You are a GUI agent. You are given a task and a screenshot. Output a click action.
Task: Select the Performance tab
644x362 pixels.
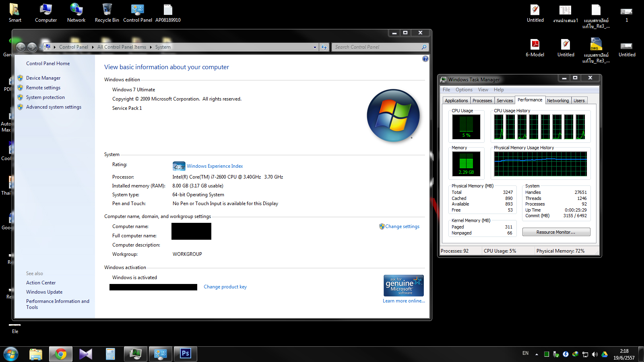[530, 100]
